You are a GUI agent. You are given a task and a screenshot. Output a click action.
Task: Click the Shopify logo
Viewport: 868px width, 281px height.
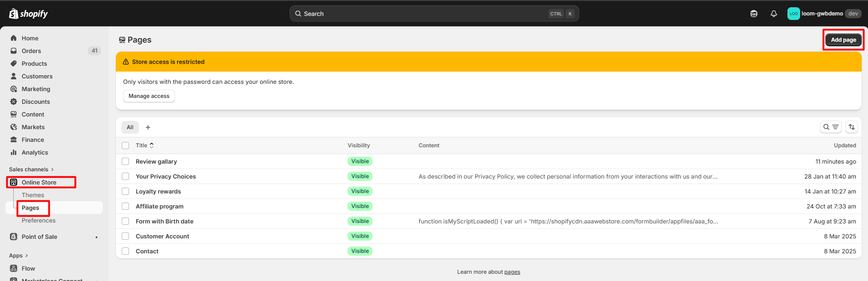pos(29,14)
